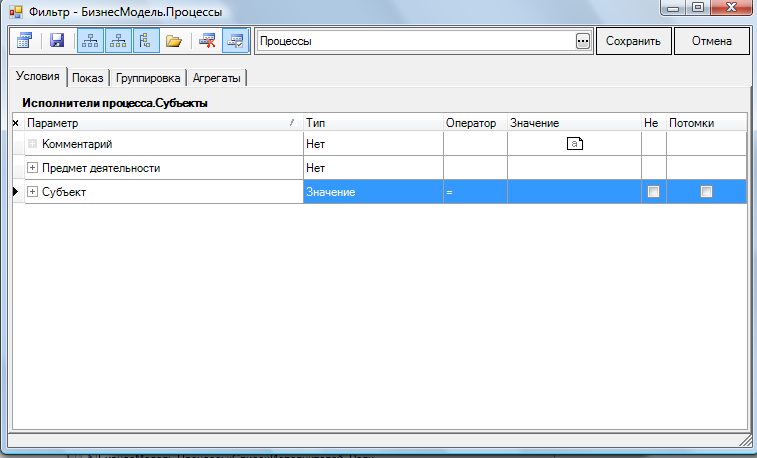Viewport: 757px width, 458px height.
Task: Click the Отмена button
Action: [x=711, y=42]
